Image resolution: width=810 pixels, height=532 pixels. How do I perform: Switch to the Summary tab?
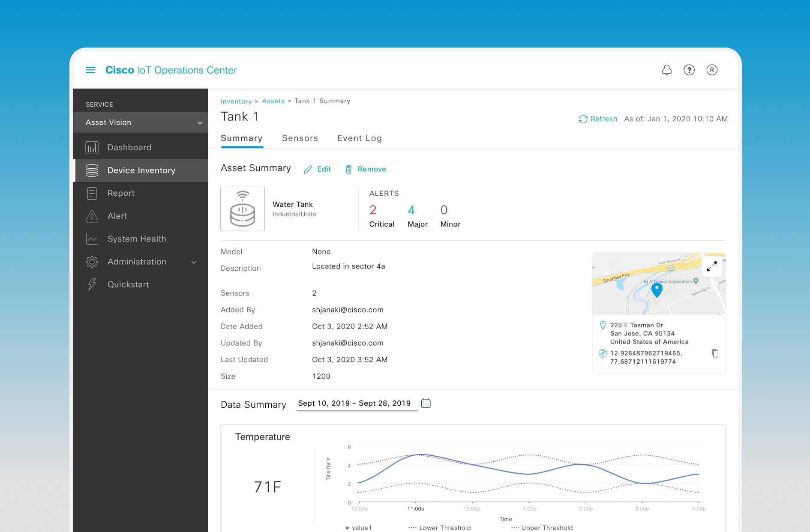pos(242,138)
